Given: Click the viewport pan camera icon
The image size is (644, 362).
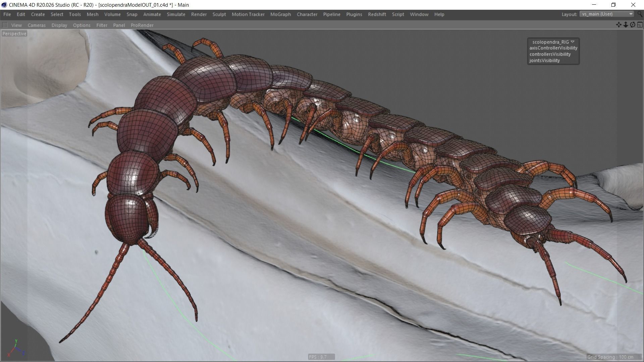Looking at the screenshot, I should (x=619, y=25).
